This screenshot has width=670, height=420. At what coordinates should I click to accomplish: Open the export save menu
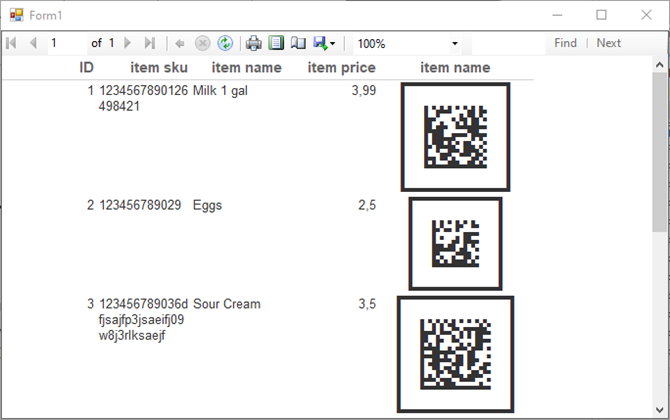point(324,43)
